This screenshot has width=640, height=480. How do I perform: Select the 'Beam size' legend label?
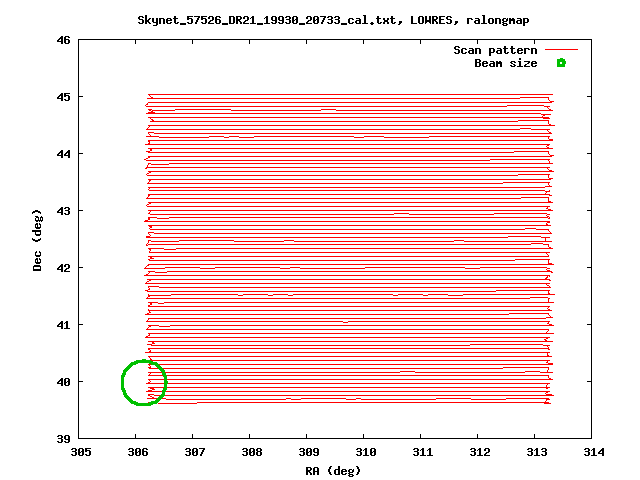coord(506,63)
